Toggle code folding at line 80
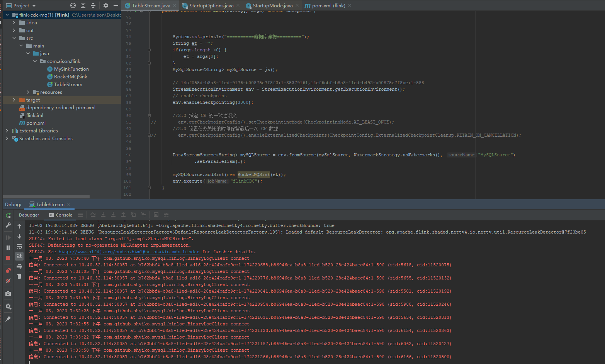605x364 pixels. (x=149, y=50)
